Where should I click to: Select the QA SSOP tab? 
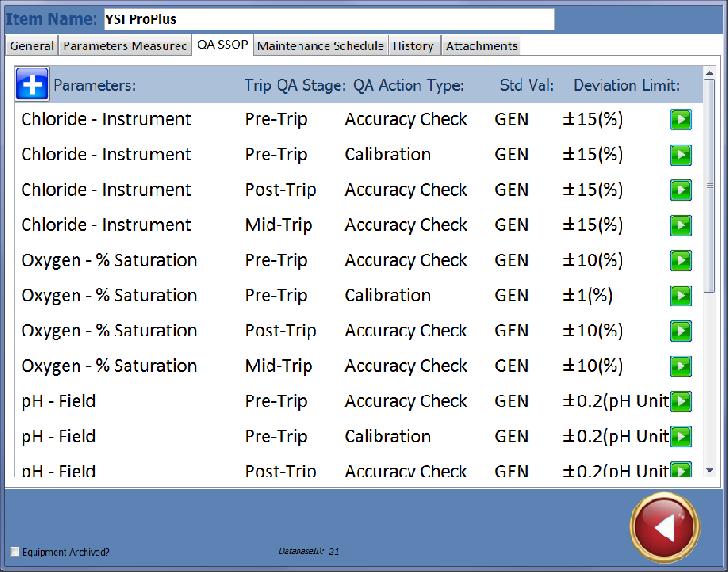point(223,45)
